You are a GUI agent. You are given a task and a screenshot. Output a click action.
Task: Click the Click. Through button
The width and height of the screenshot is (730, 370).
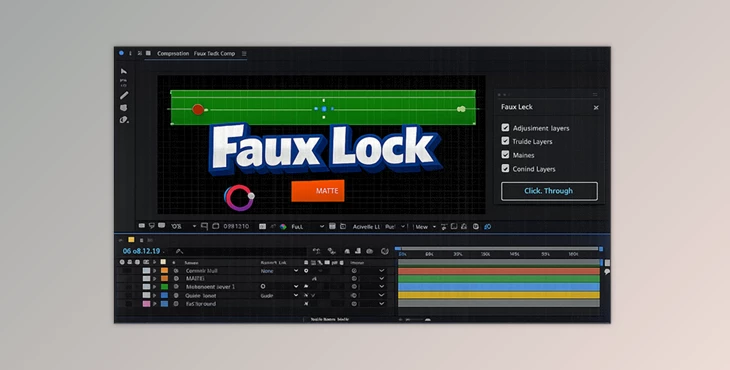[549, 191]
